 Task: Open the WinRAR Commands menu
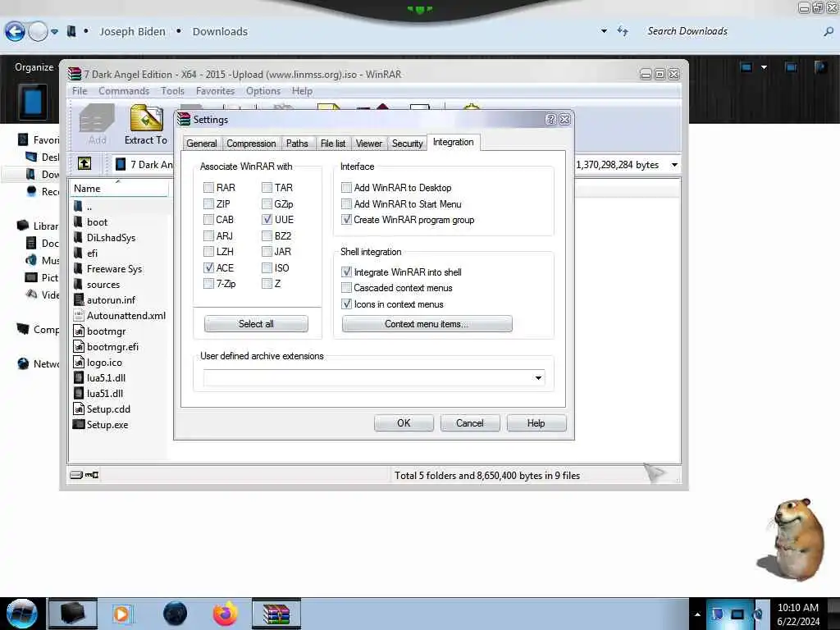tap(124, 90)
